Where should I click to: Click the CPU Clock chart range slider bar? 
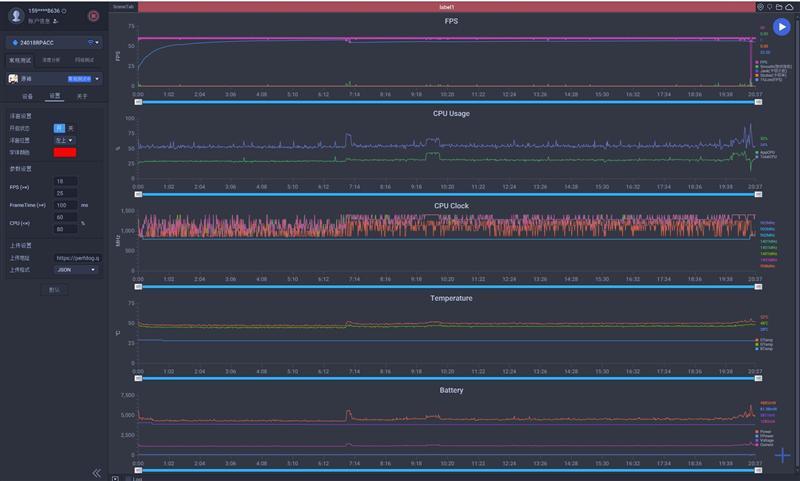tap(448, 287)
